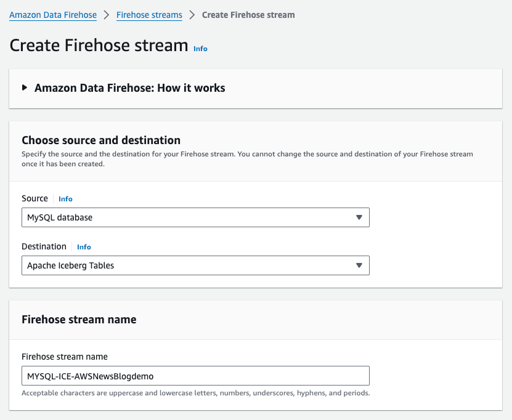Click the 'Choose source and destination' section heading

pyautogui.click(x=101, y=140)
